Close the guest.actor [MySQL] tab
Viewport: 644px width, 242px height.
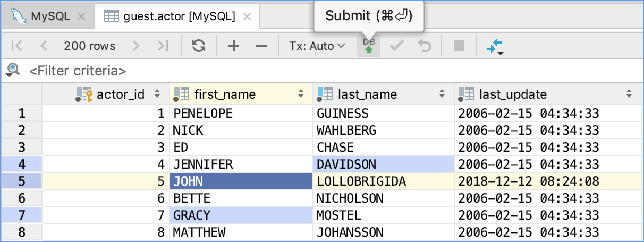click(x=247, y=16)
